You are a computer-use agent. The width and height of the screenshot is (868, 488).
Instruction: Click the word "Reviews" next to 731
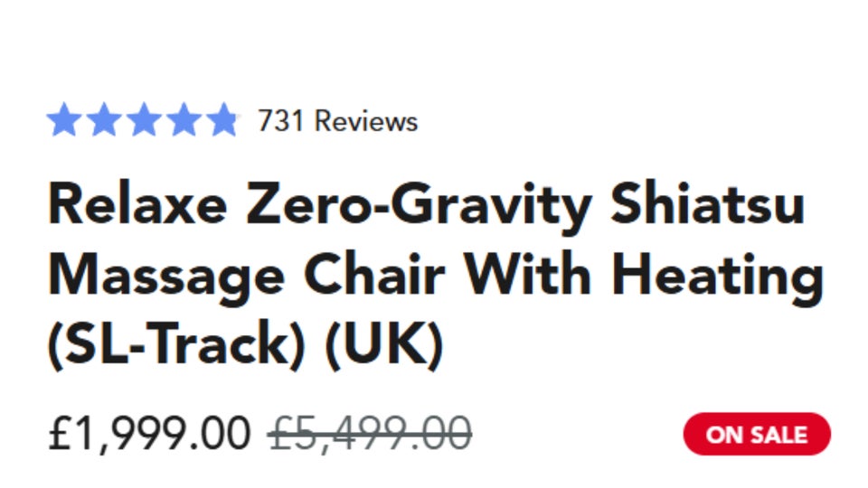pos(366,121)
